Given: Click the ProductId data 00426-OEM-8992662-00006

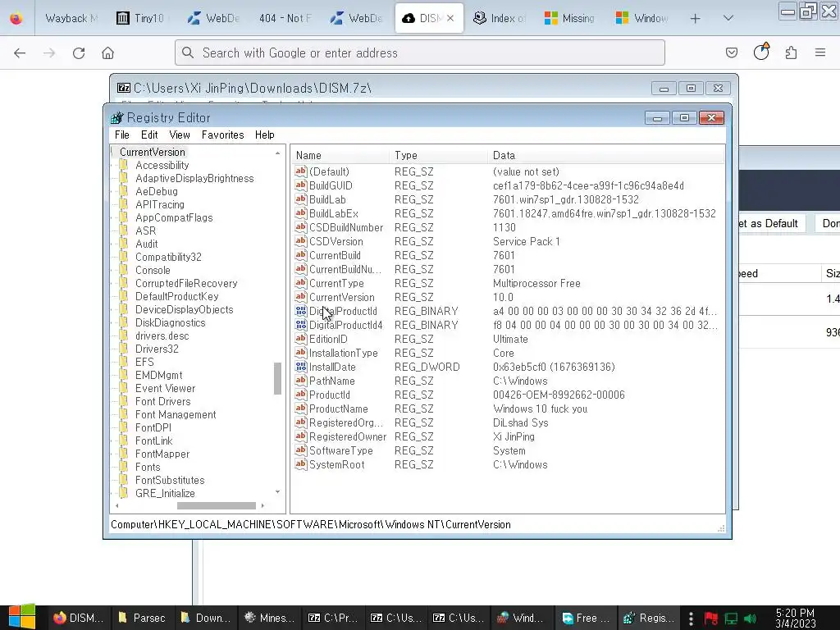Looking at the screenshot, I should click(559, 395).
